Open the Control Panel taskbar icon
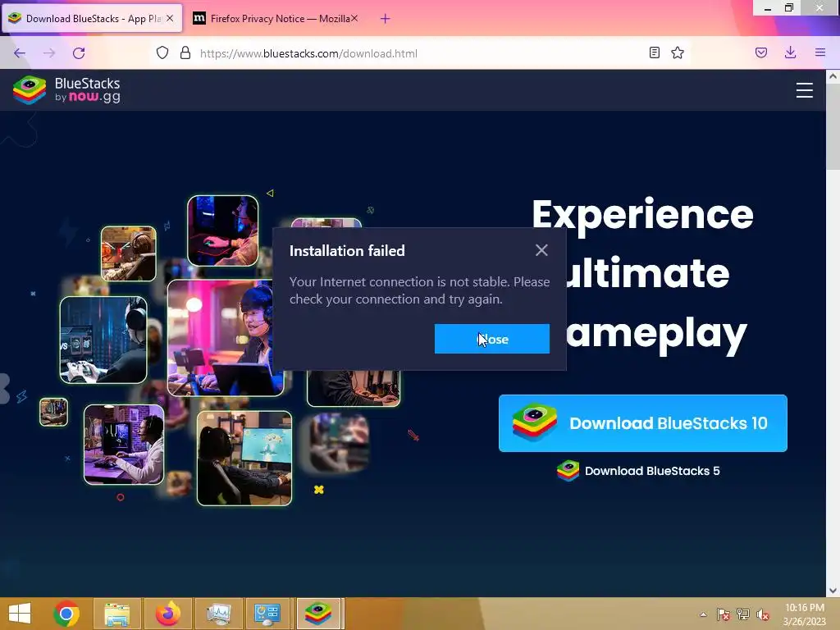 [x=267, y=614]
